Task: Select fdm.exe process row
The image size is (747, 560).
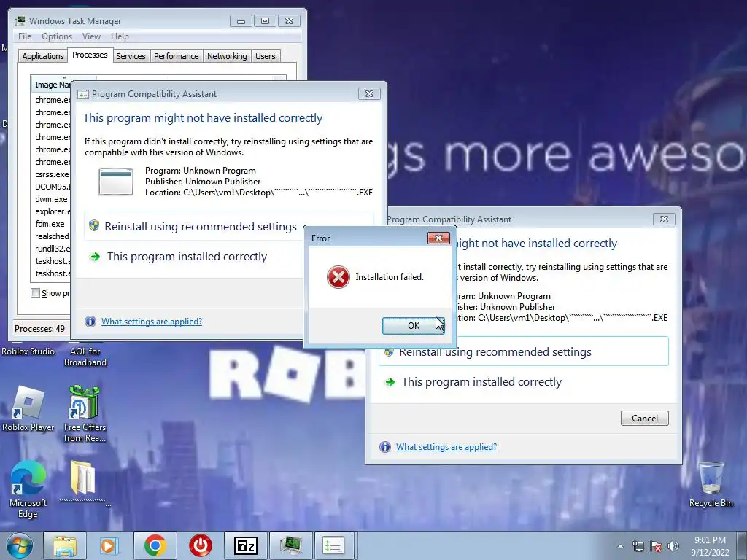Action: click(x=52, y=224)
